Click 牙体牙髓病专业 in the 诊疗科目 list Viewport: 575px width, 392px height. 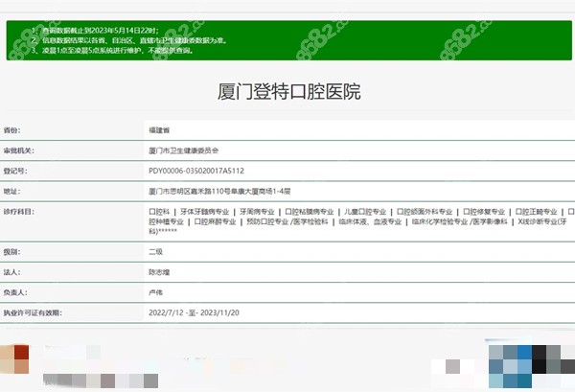click(x=205, y=212)
